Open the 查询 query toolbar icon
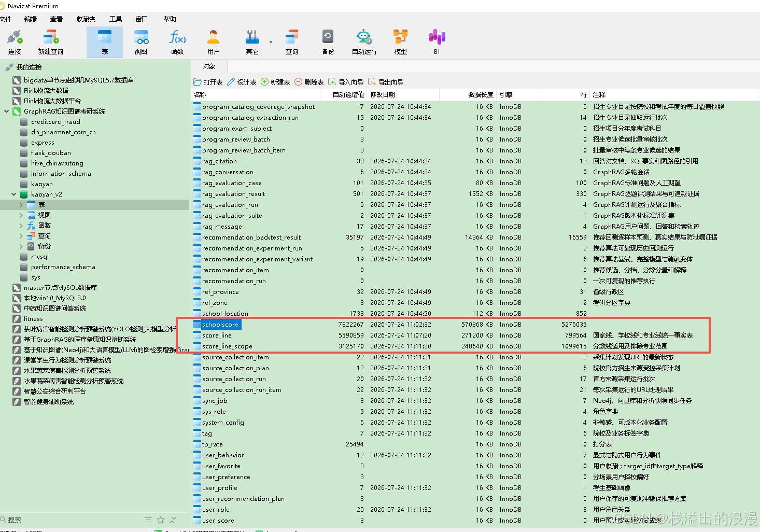The width and height of the screenshot is (760, 532). pyautogui.click(x=292, y=42)
